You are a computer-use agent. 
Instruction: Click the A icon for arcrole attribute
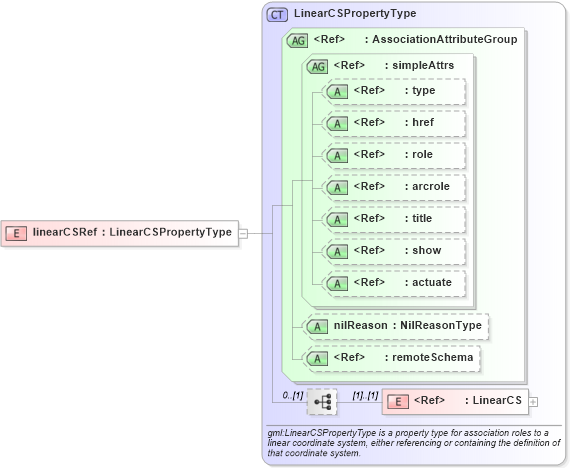click(337, 188)
